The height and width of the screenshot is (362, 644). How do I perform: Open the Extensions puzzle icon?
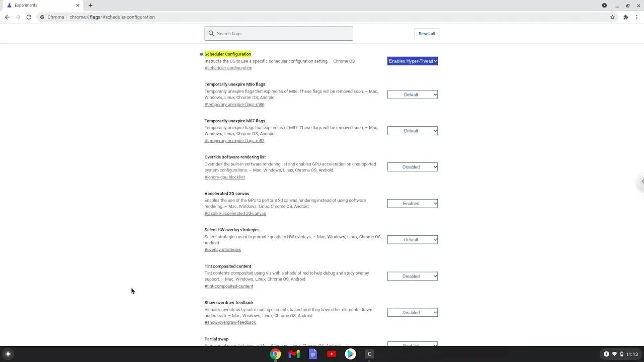click(x=626, y=17)
